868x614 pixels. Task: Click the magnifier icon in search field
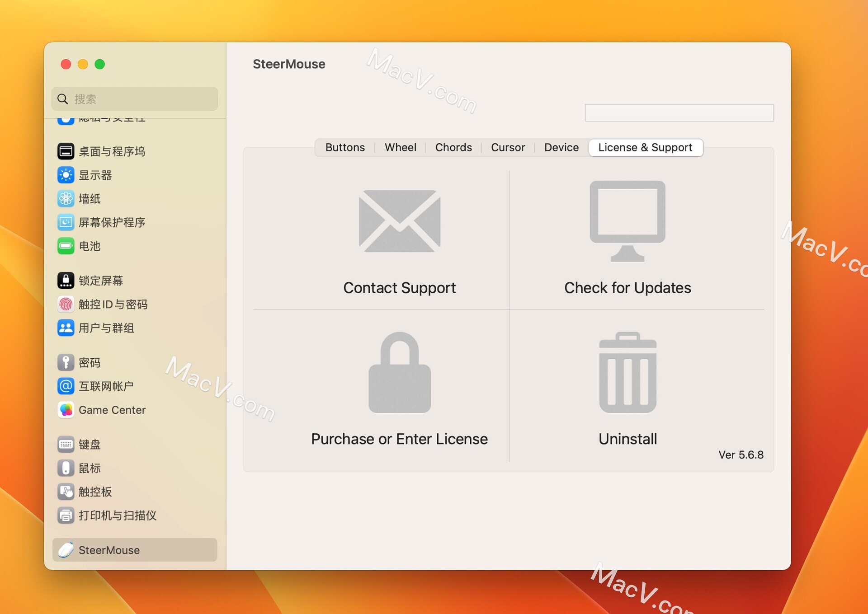click(63, 99)
